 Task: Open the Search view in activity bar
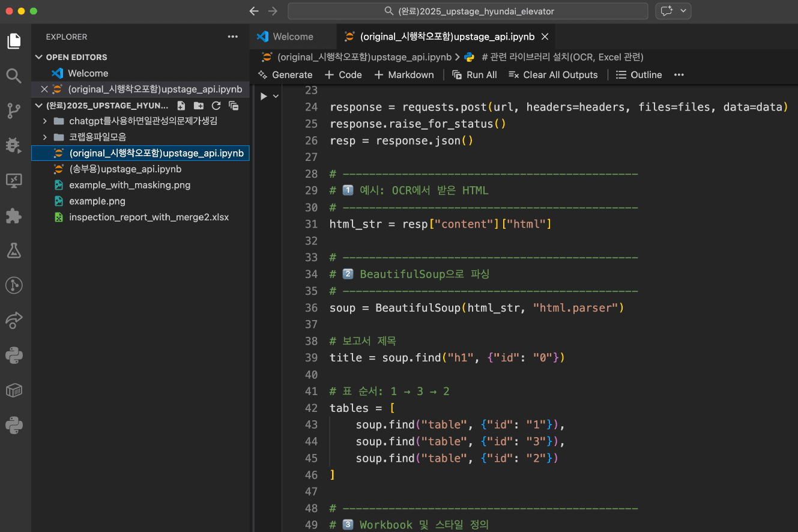click(x=14, y=76)
